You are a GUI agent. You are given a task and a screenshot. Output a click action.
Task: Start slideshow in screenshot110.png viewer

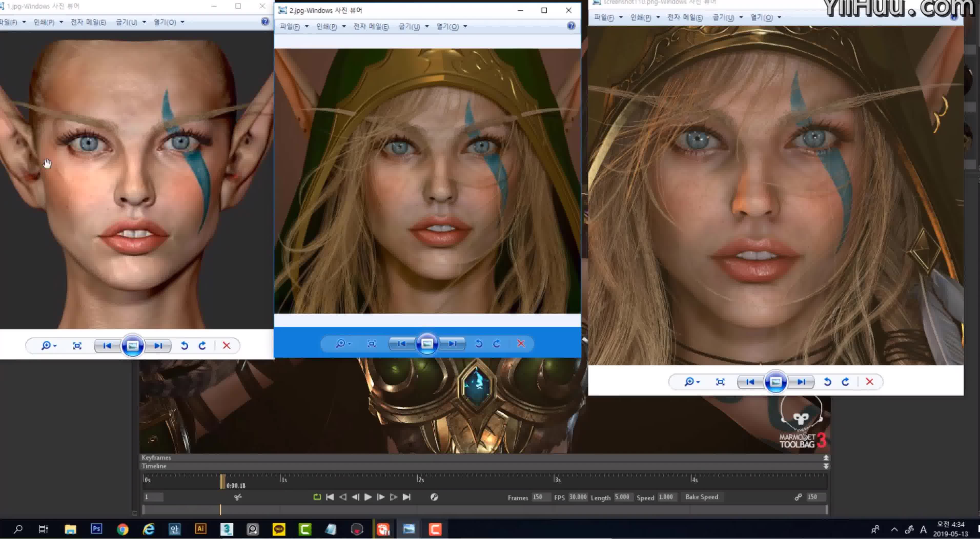776,381
